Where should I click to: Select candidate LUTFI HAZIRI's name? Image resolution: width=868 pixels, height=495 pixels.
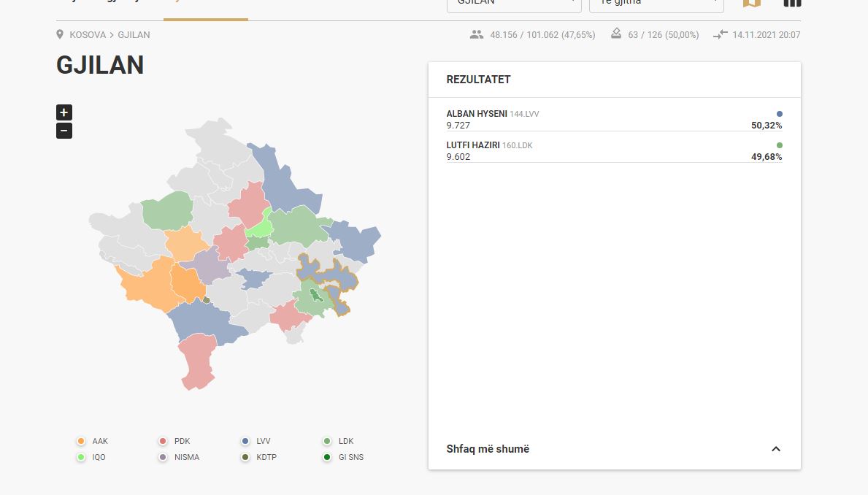point(473,145)
